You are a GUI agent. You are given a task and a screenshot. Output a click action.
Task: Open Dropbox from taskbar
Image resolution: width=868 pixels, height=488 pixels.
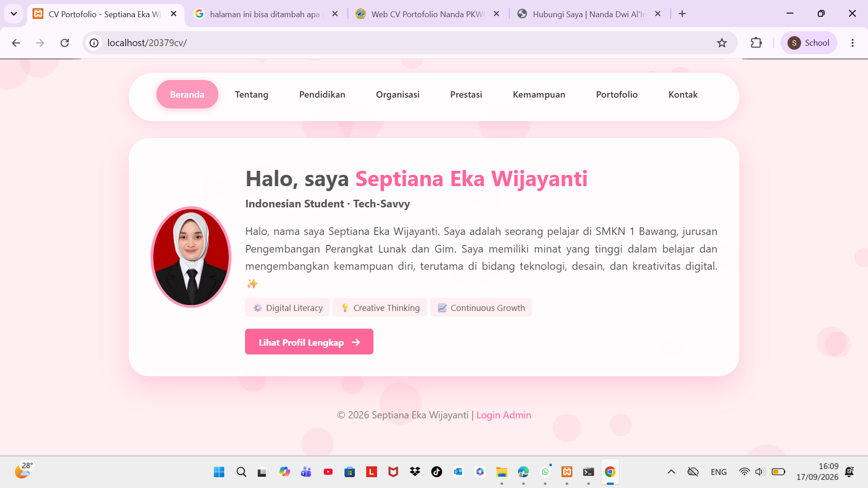click(x=415, y=472)
